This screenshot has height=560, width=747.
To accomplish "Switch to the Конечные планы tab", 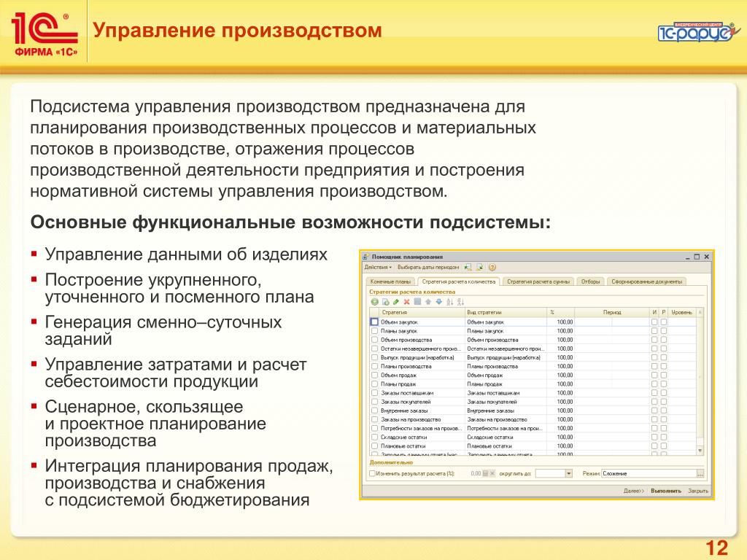I will tap(390, 282).
